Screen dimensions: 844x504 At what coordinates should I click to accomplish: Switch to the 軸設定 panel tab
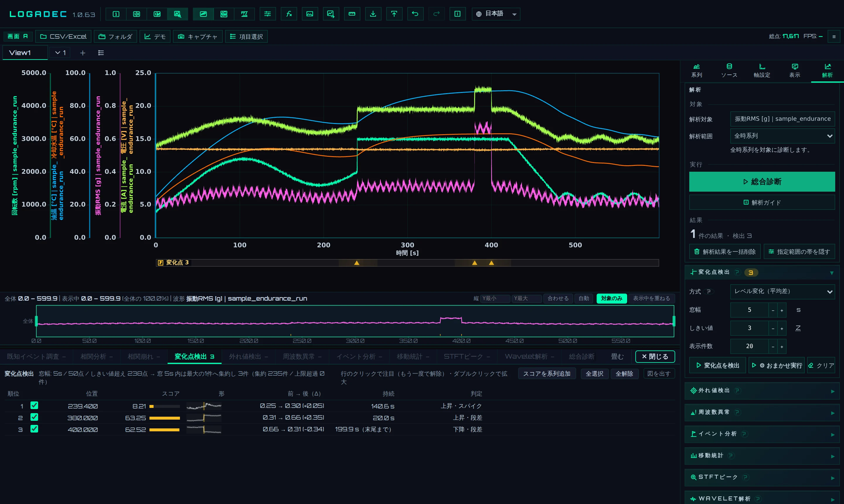(x=762, y=71)
